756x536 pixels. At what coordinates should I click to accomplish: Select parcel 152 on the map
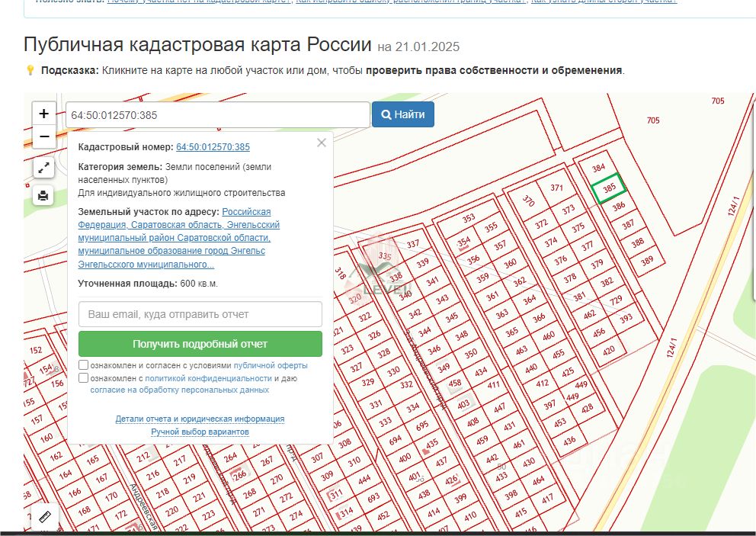coord(36,350)
